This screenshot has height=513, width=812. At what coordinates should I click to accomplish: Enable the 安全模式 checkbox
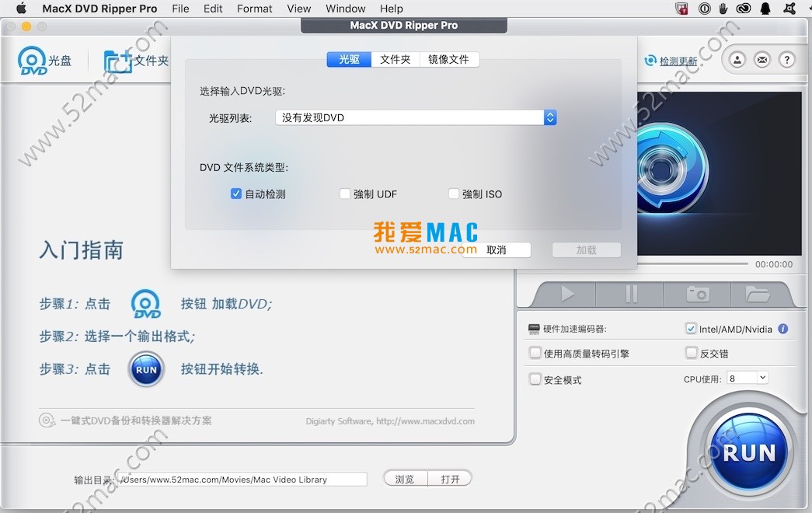pyautogui.click(x=535, y=379)
